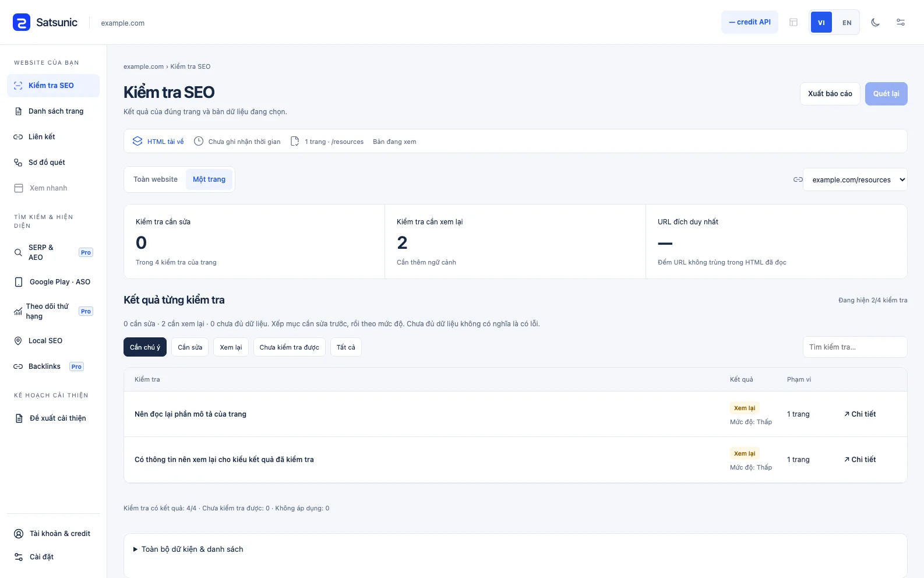This screenshot has height=578, width=924.
Task: Click the text Đang hiện 2/4 kiểm tra
Action: click(873, 301)
